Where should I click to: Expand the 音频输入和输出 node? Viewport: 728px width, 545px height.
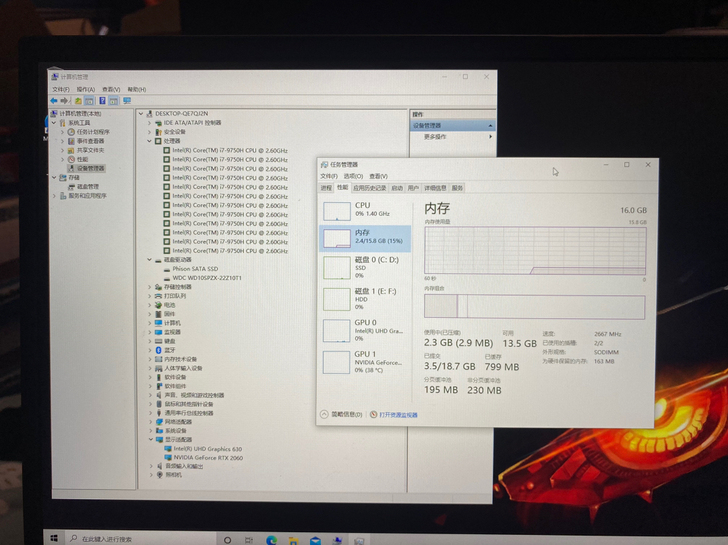pos(150,466)
